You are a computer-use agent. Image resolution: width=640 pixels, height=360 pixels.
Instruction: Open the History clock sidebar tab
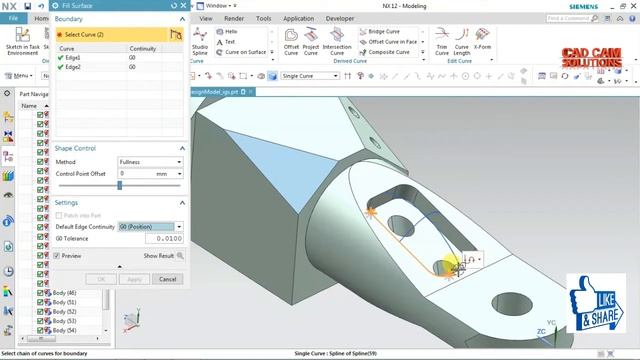click(x=8, y=271)
